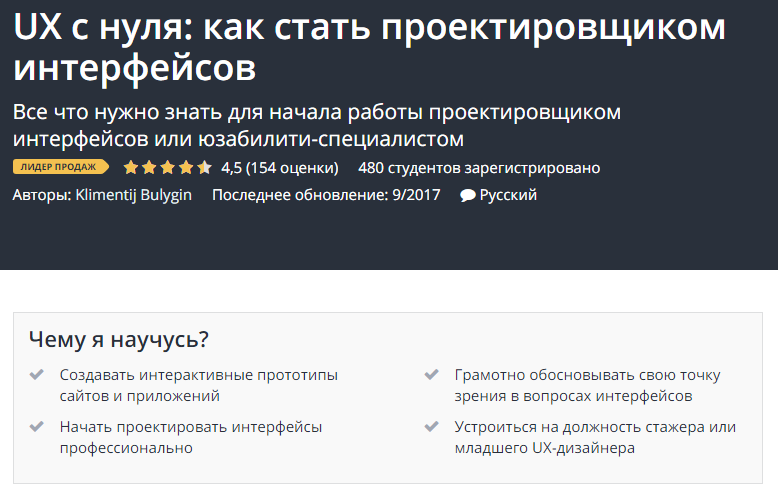Click checkmark beside «Создавать интерактивные прототипы»
This screenshot has height=494, width=778.
coord(37,375)
